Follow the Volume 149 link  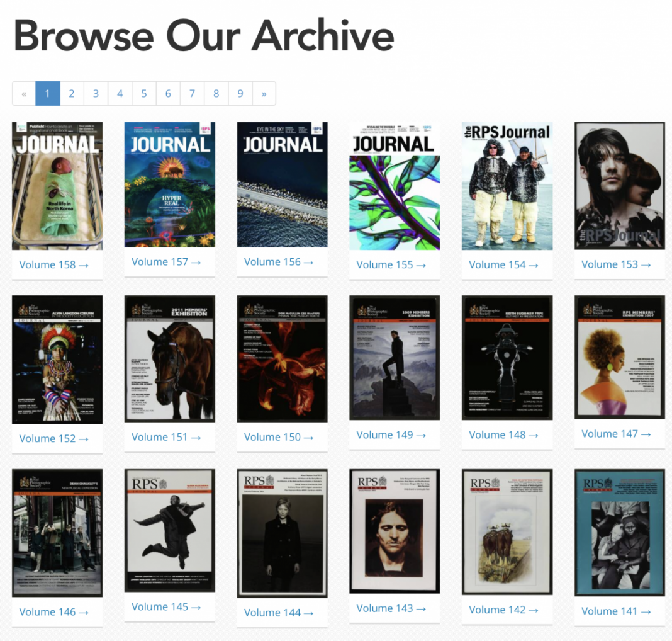pyautogui.click(x=391, y=434)
